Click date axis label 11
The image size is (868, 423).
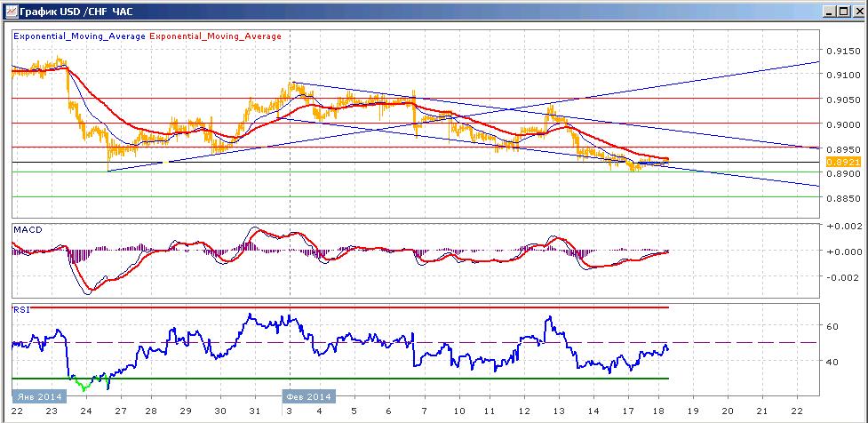[x=489, y=412]
